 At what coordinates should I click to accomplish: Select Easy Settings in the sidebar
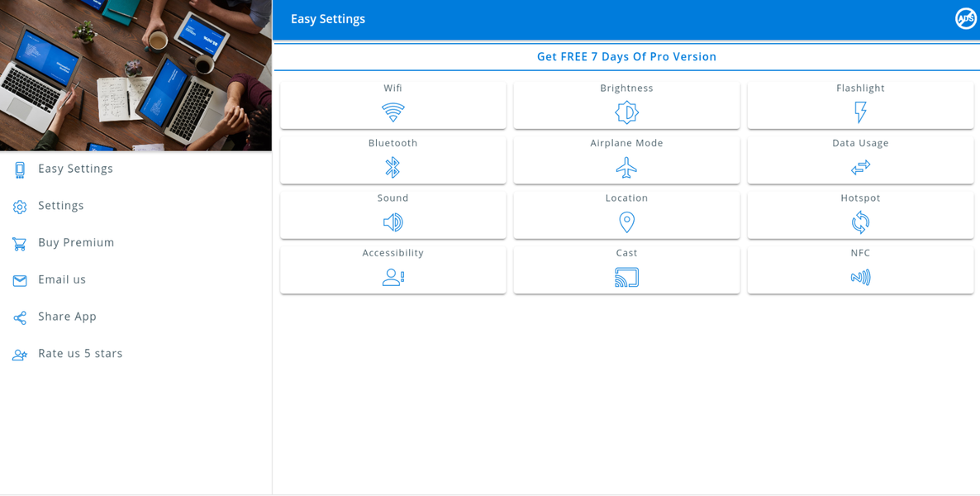[75, 169]
